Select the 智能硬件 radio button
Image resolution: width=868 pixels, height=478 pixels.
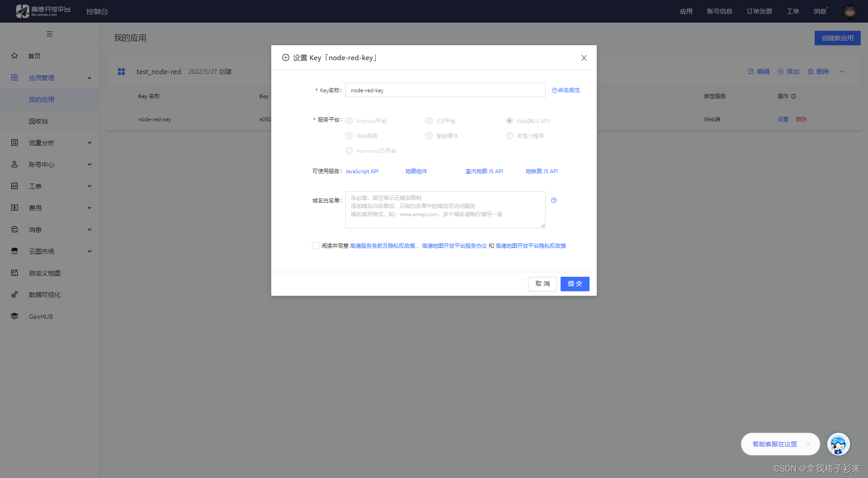429,136
